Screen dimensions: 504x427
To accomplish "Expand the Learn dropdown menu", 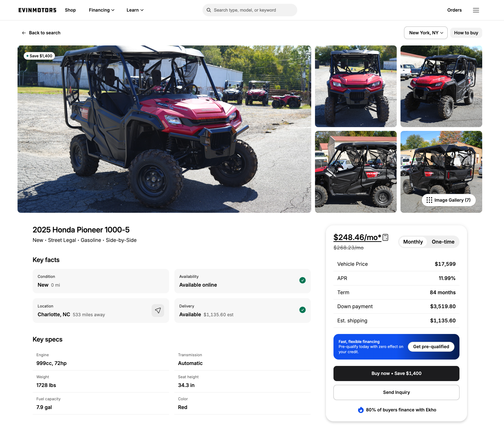I will tap(135, 10).
